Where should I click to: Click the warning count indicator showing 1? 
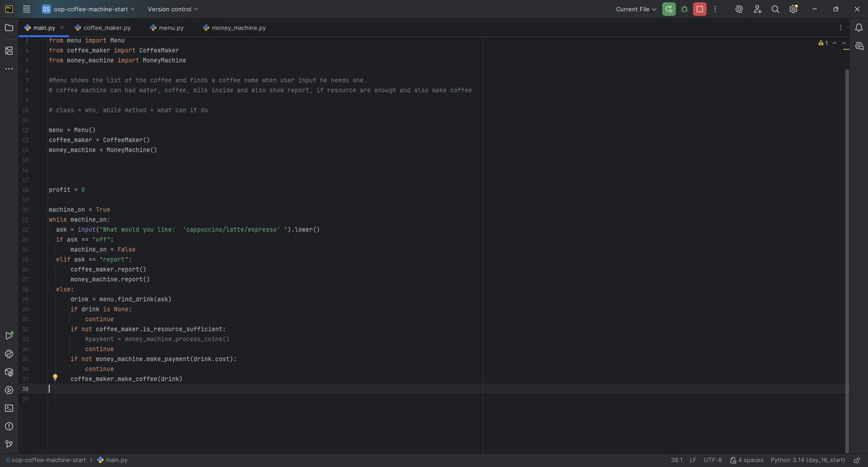(822, 43)
